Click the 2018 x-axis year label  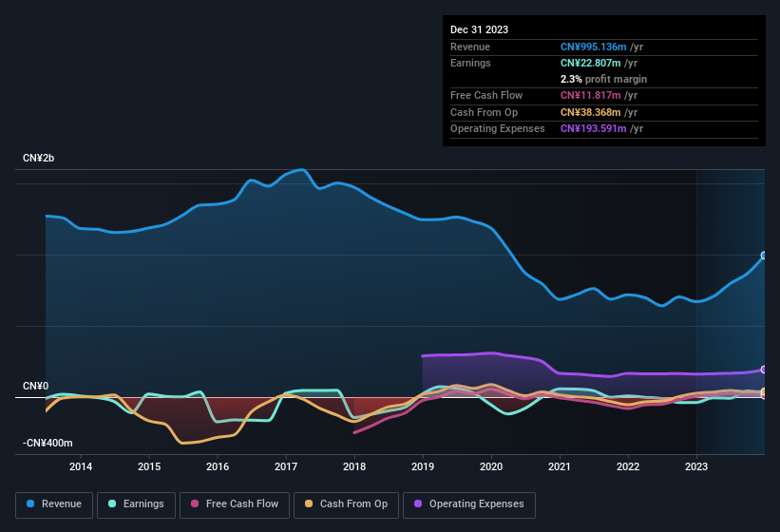click(x=354, y=466)
